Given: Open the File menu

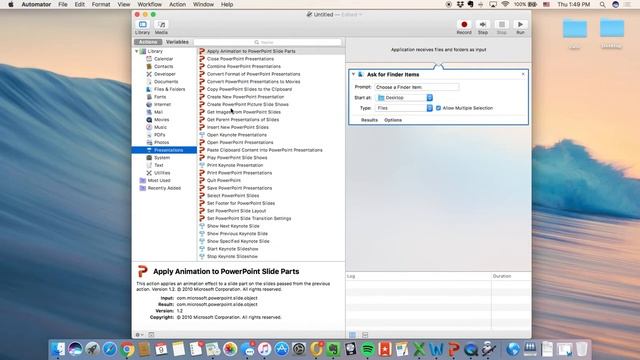Looking at the screenshot, I should point(63,4).
